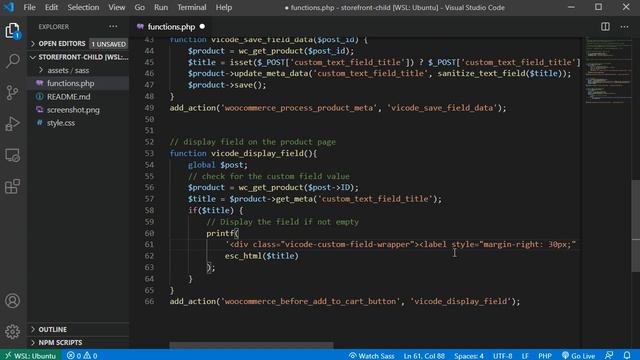
Task: Click the 1 UNSAVED badge
Action: click(x=109, y=44)
